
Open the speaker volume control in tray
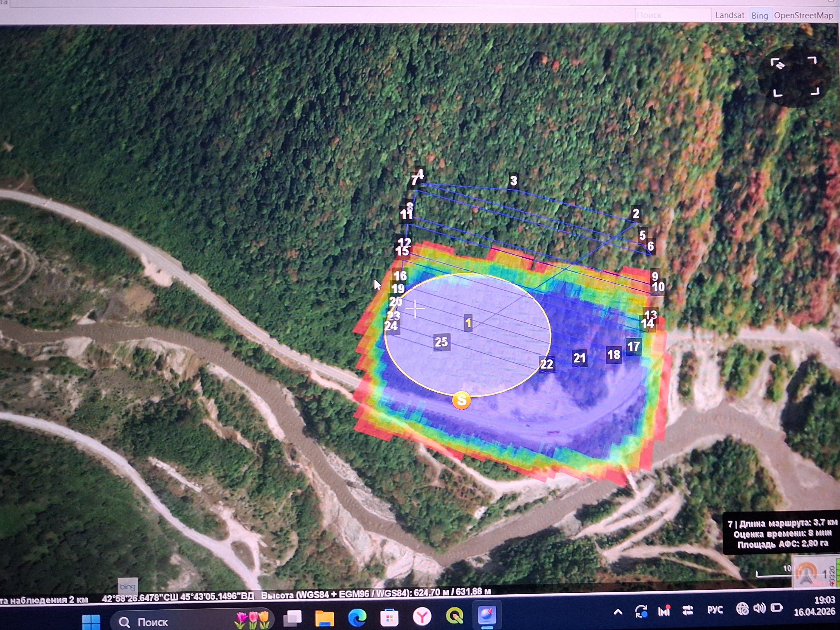(759, 608)
